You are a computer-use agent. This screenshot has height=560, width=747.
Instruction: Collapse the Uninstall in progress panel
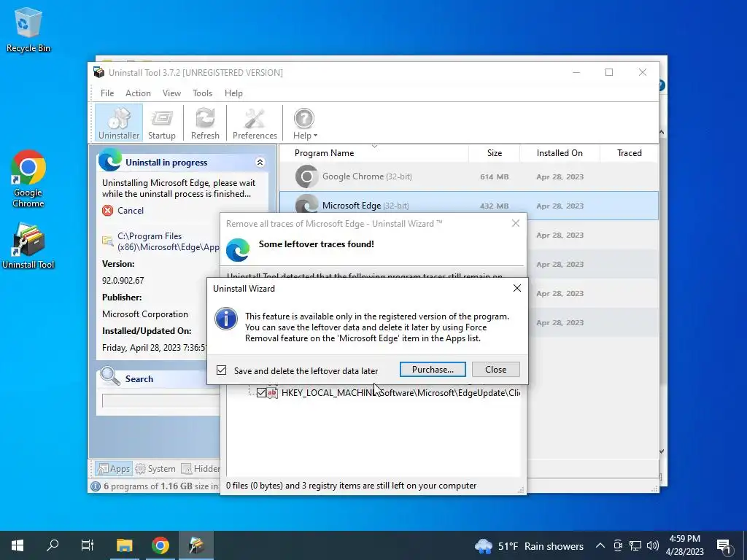(x=260, y=163)
